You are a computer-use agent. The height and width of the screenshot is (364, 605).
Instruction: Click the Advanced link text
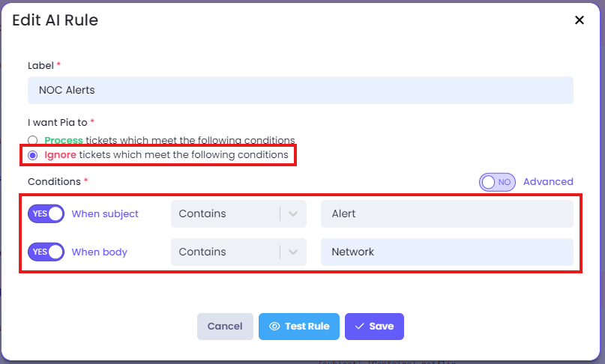pos(548,181)
